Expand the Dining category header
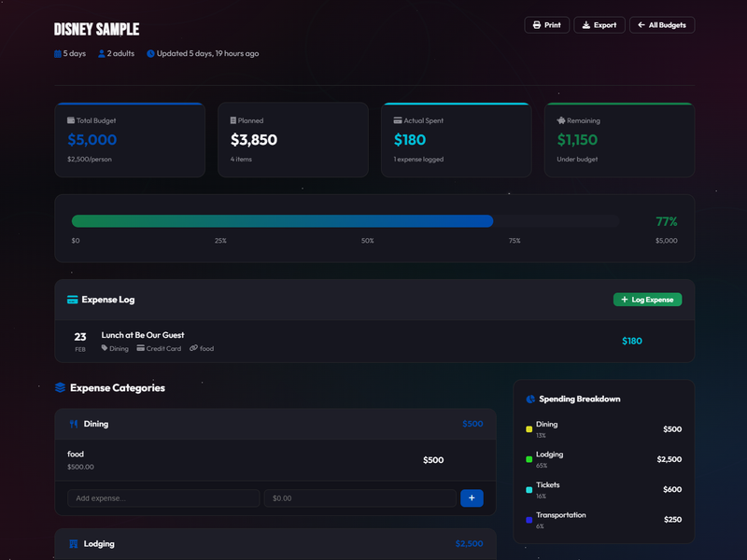Image resolution: width=747 pixels, height=560 pixels. pyautogui.click(x=275, y=424)
